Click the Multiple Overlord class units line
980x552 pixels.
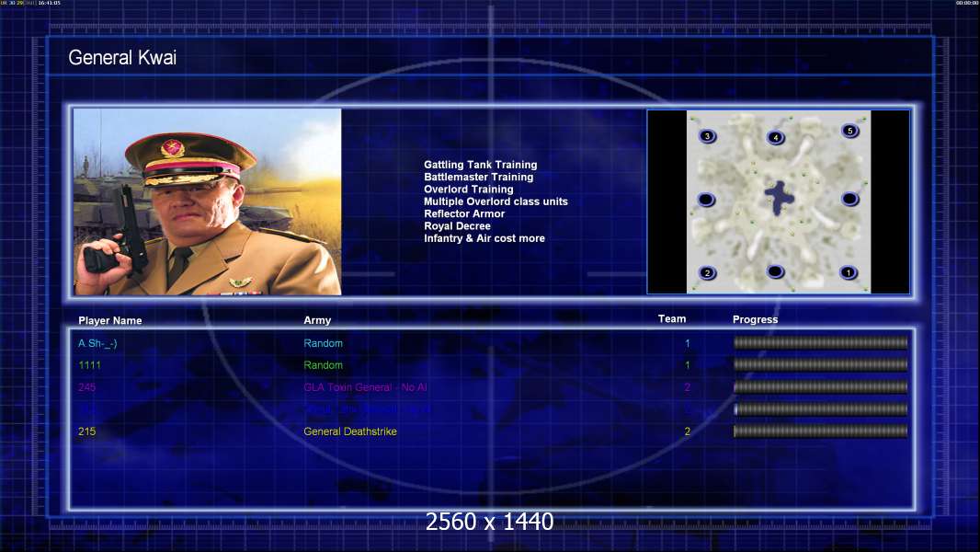click(x=496, y=201)
